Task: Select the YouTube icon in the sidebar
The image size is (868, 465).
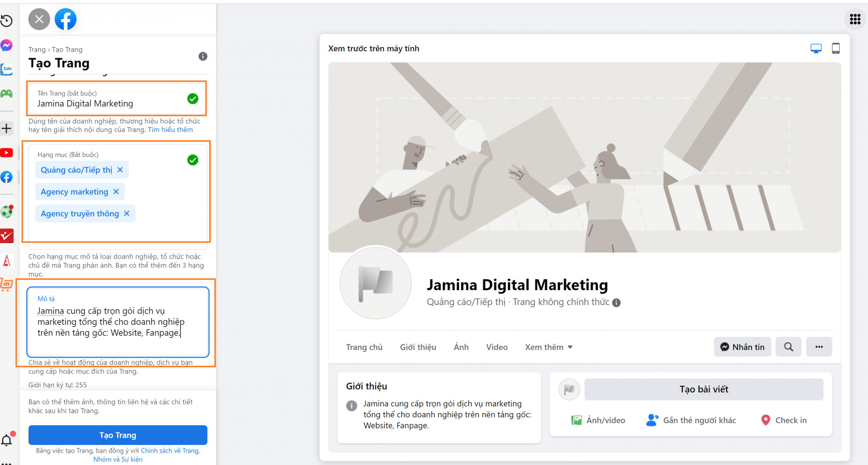Action: (7, 153)
